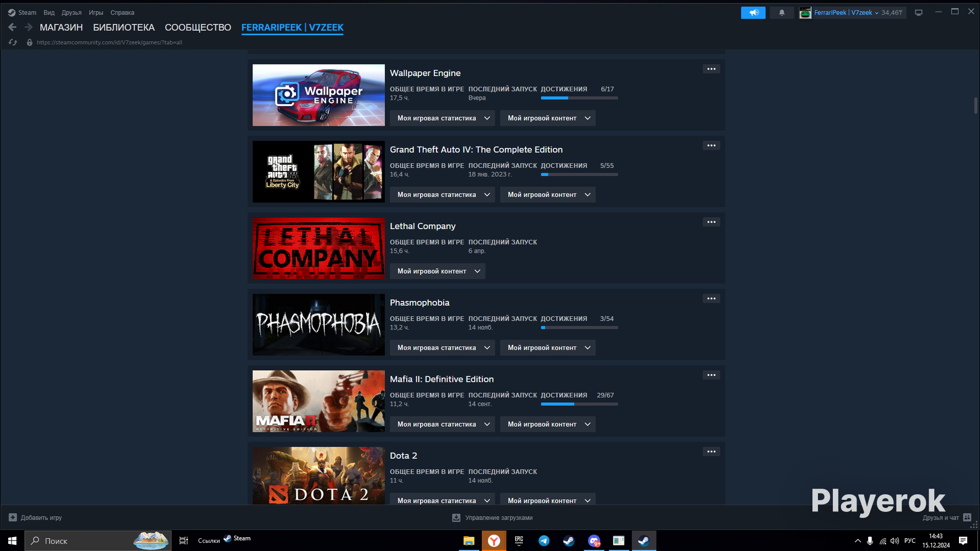Expand game content dropdown for Lethal Company
Image resolution: width=980 pixels, height=551 pixels.
pyautogui.click(x=438, y=271)
